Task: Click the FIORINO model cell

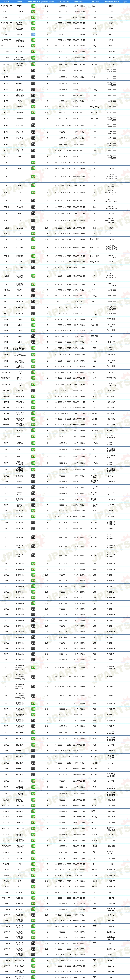Action: point(20,84)
